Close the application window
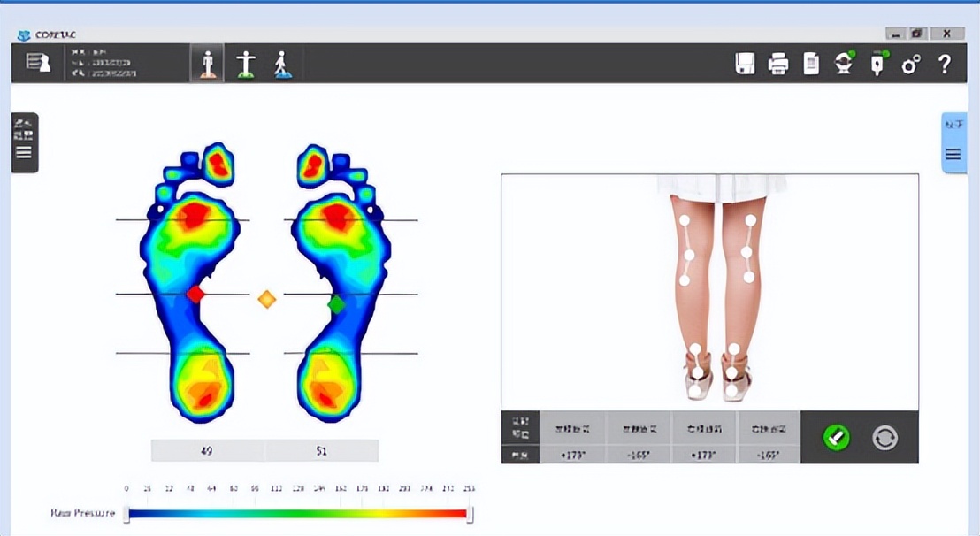Viewport: 980px width, 536px height. [x=947, y=34]
